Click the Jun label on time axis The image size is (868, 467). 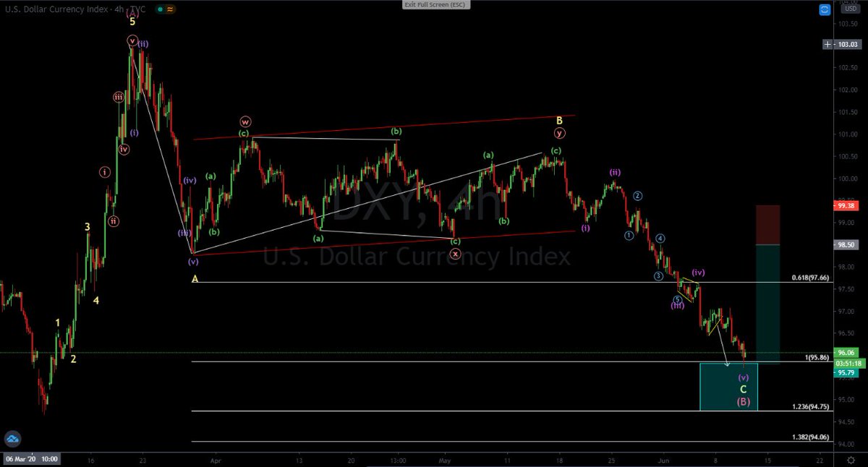664,460
